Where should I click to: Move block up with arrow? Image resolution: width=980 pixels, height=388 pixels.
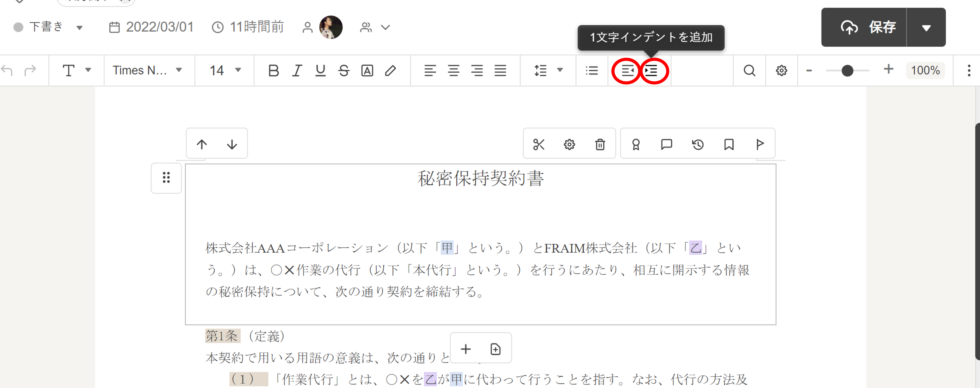click(202, 144)
